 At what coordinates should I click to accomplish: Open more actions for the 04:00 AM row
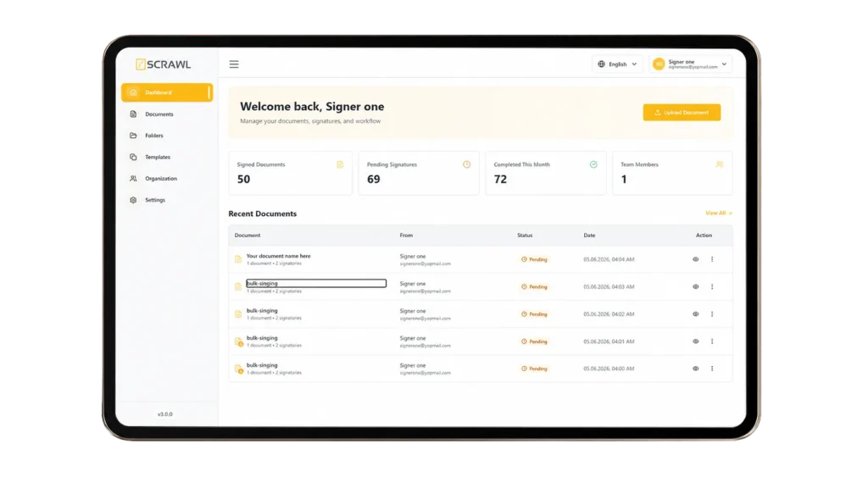[x=712, y=369]
